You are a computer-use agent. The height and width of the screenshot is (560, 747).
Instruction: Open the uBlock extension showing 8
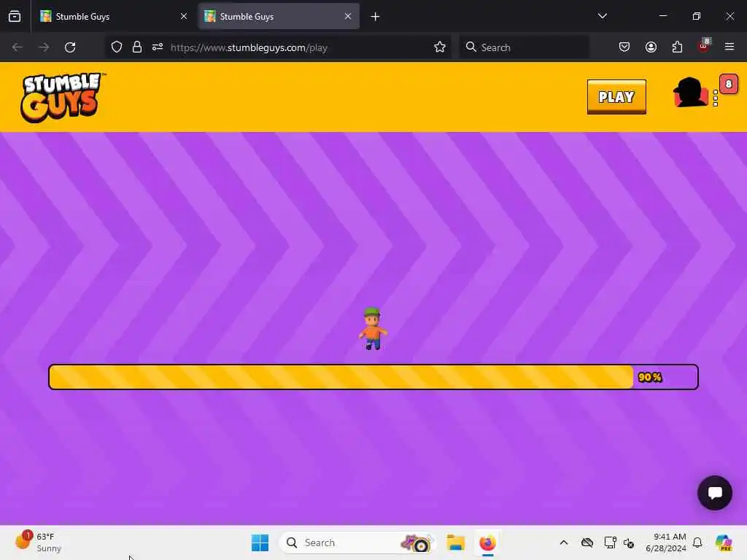[704, 46]
